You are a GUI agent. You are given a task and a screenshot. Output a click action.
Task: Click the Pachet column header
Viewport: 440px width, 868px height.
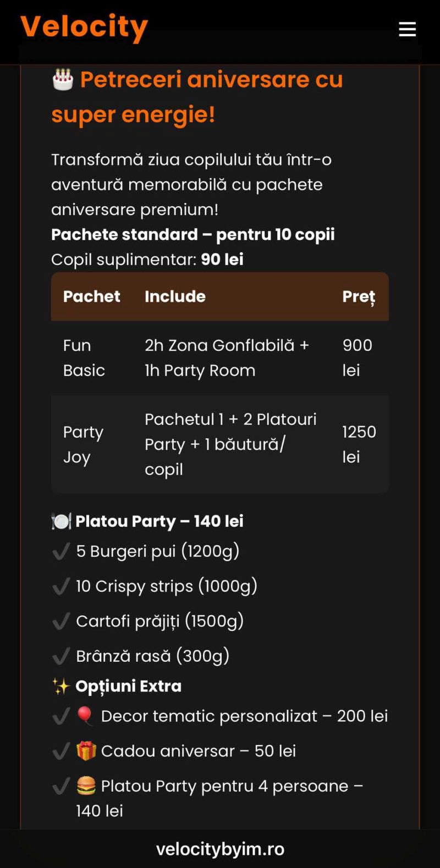91,296
